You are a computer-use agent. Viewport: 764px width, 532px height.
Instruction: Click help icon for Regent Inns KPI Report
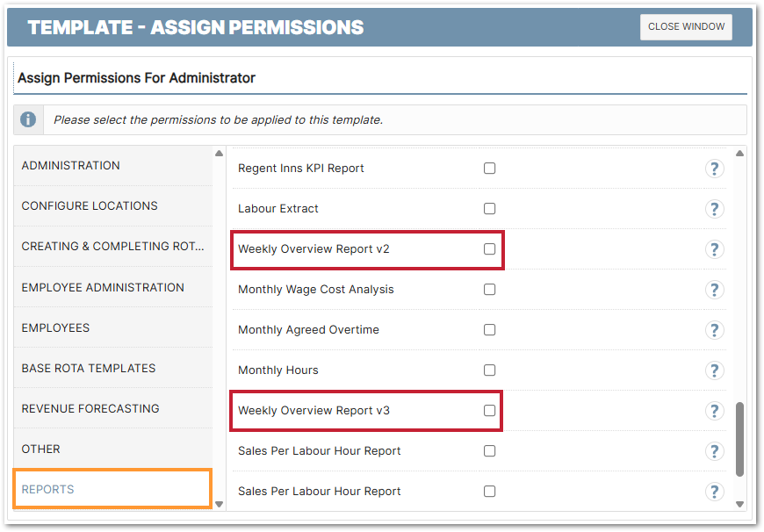click(715, 169)
